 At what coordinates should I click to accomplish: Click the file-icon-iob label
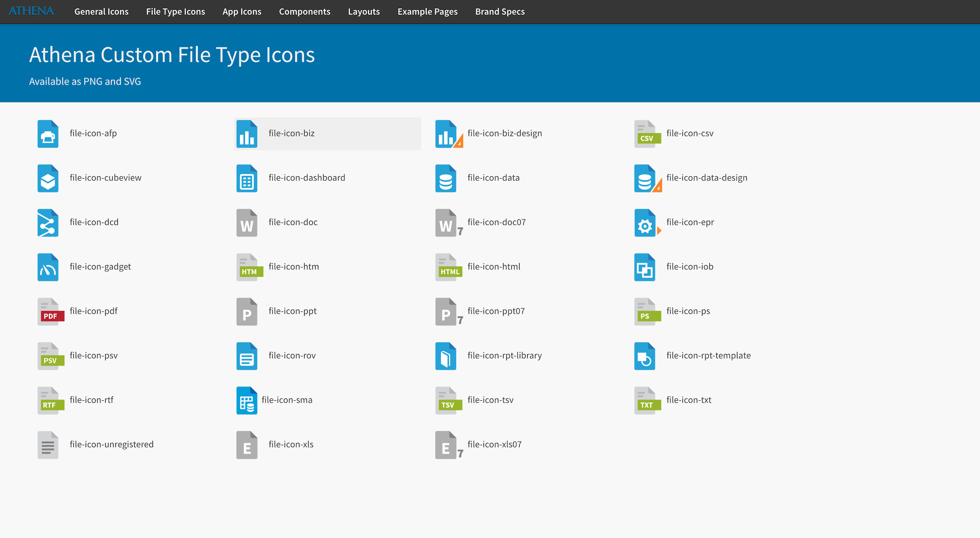click(690, 267)
